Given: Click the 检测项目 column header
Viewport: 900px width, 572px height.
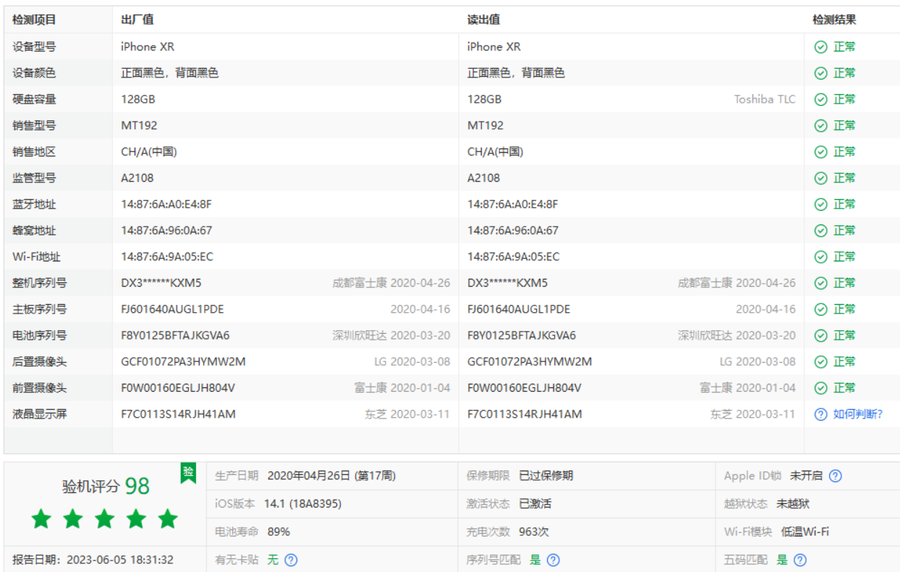Looking at the screenshot, I should pos(34,20).
